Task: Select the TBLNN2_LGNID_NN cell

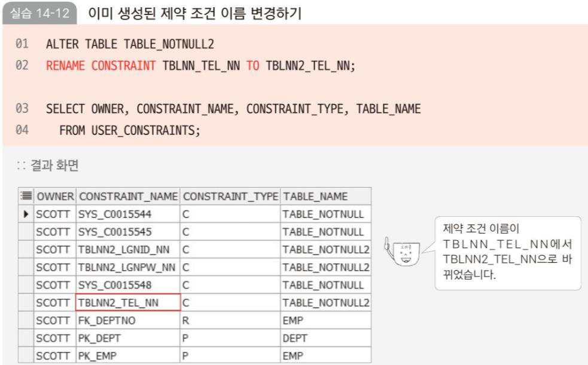Action: [128, 249]
